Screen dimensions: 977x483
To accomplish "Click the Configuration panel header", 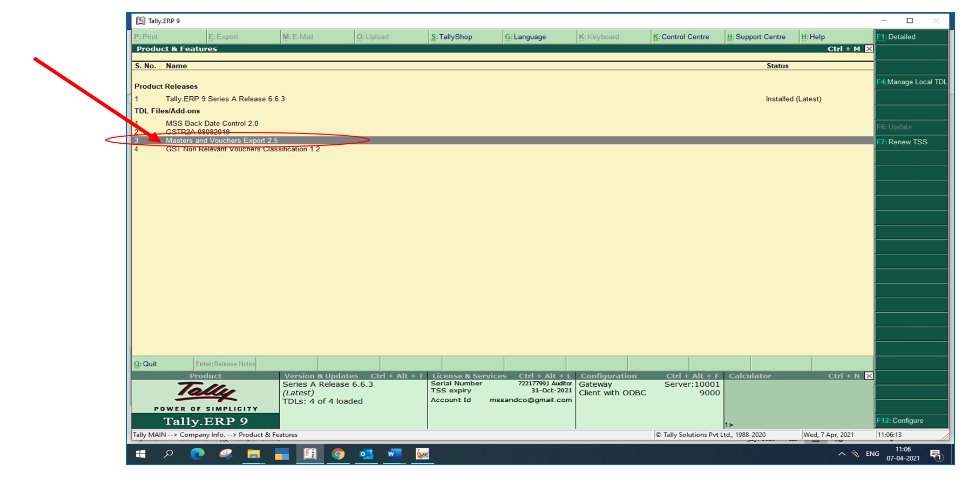I will (649, 376).
